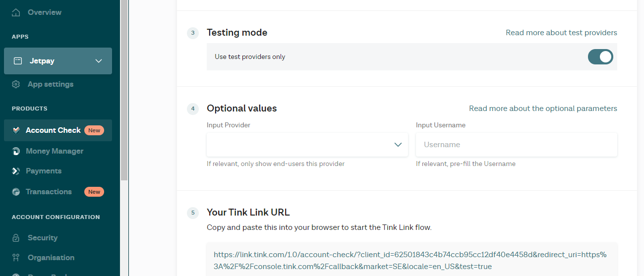Click the Overview home icon
This screenshot has height=276, width=644.
click(x=16, y=12)
